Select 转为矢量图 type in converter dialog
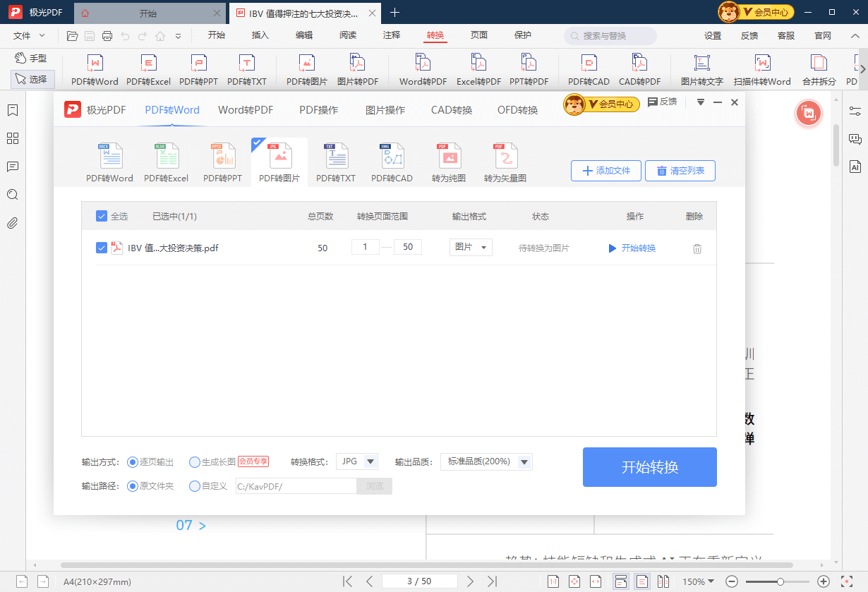The image size is (868, 592). tap(505, 163)
